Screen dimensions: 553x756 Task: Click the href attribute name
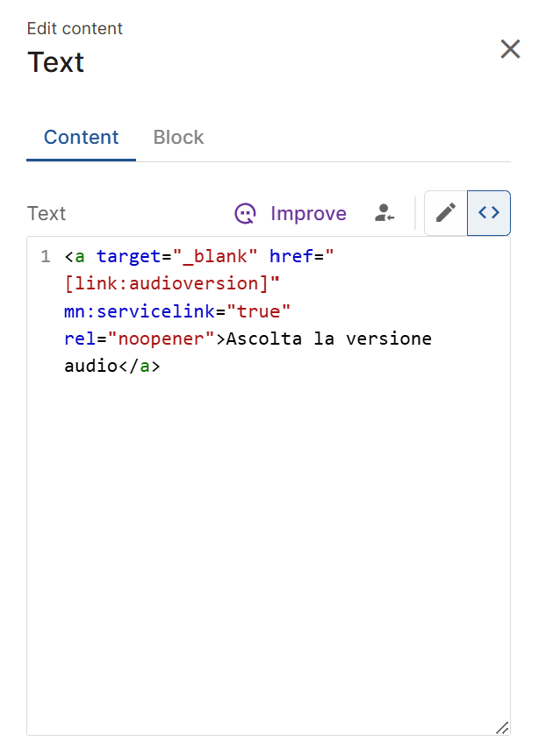(291, 257)
